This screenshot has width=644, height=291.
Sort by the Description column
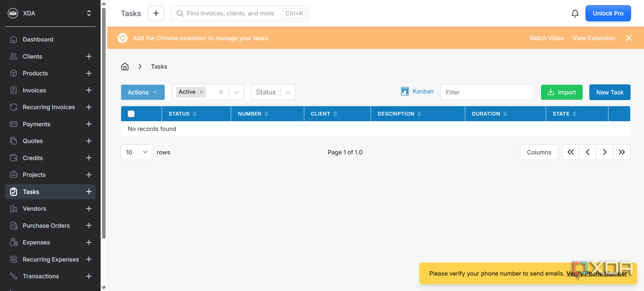coord(399,114)
